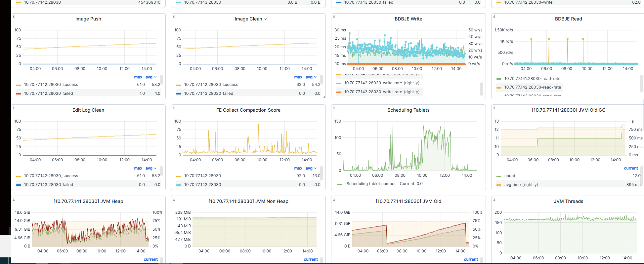644x264 pixels.
Task: Open the JVM Heap panel info icon
Action: tap(14, 199)
